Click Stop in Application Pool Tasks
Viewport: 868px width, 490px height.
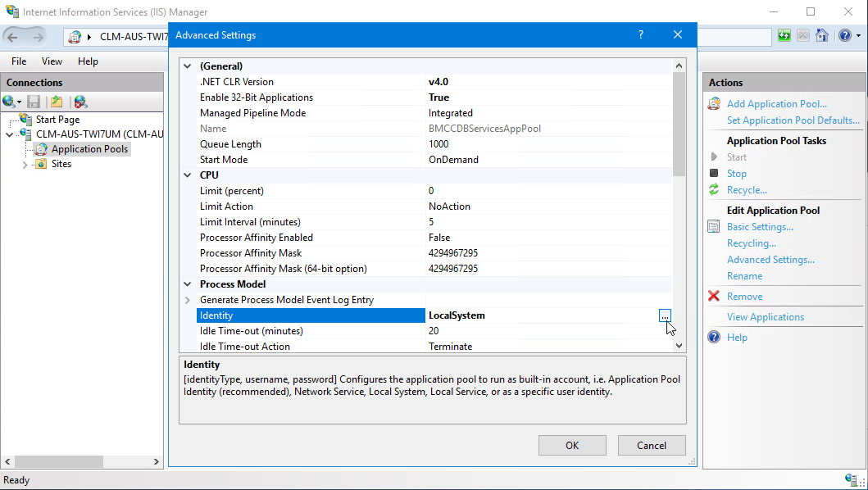point(737,173)
